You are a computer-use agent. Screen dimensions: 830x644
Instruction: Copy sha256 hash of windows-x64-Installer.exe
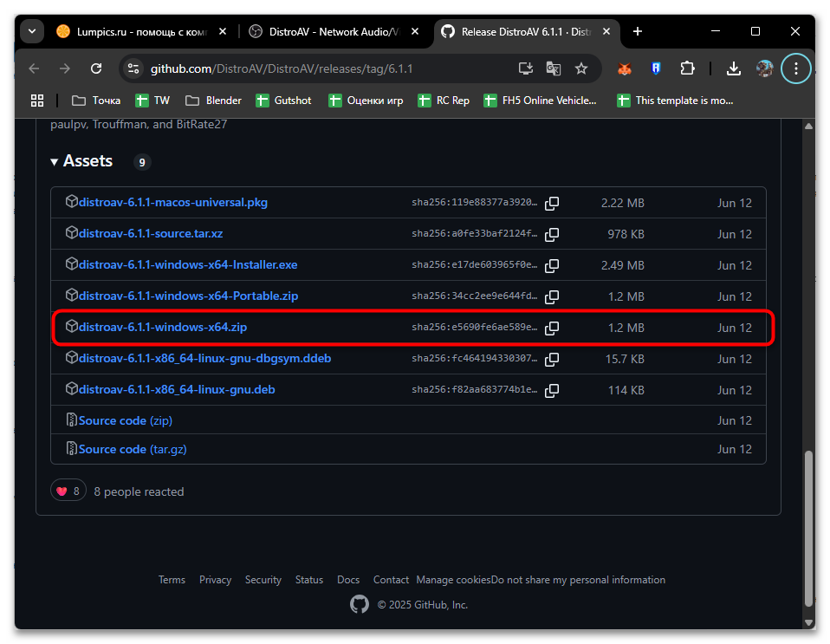tap(551, 266)
